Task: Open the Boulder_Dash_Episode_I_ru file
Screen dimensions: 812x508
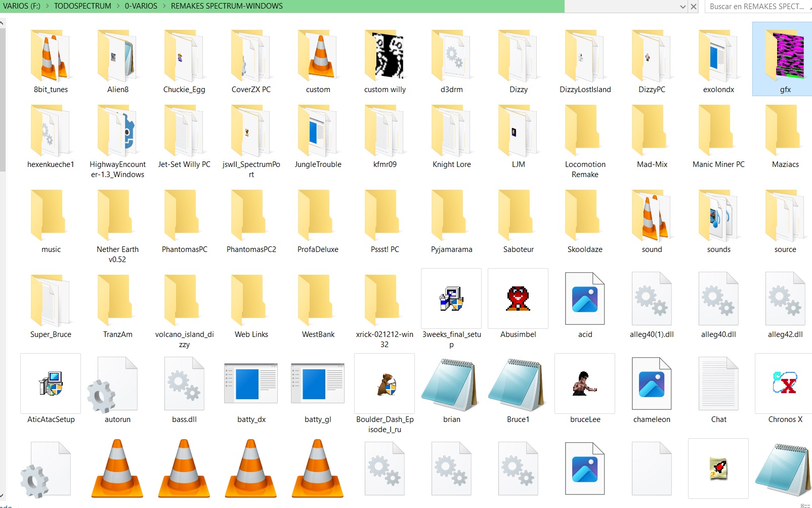Action: coord(384,384)
